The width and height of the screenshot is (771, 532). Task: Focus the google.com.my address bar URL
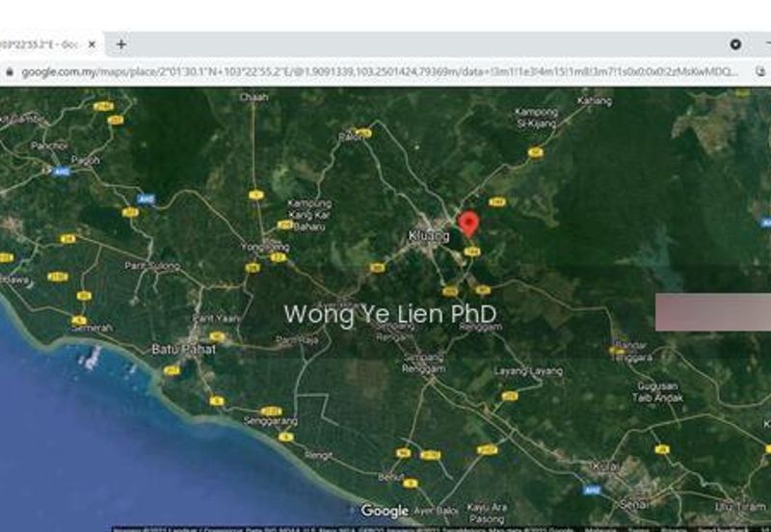[x=376, y=72]
